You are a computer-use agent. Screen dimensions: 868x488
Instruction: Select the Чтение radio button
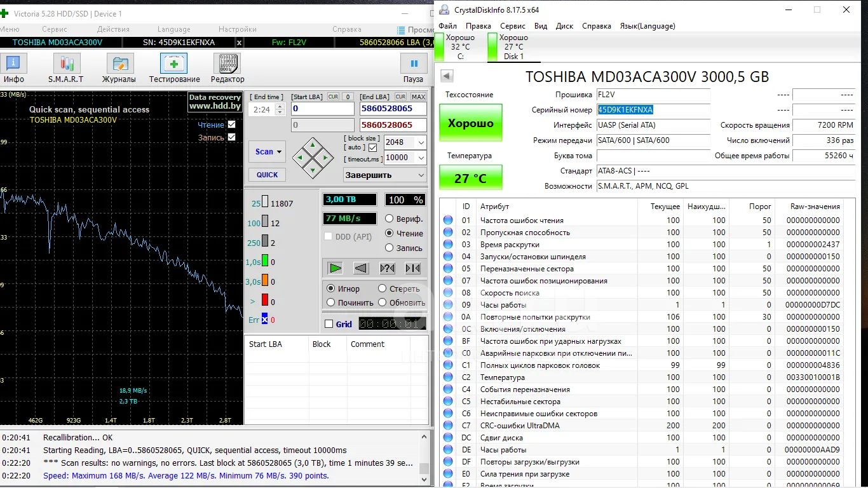tap(390, 233)
